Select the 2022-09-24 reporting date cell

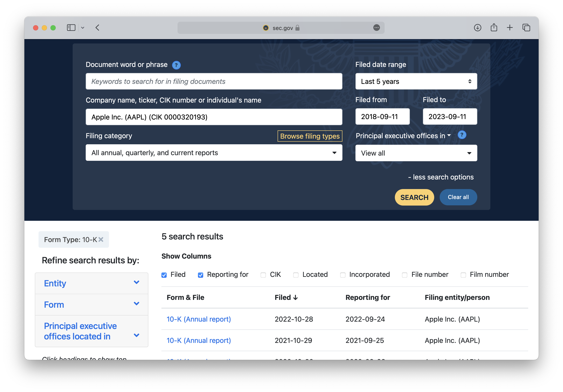(365, 319)
